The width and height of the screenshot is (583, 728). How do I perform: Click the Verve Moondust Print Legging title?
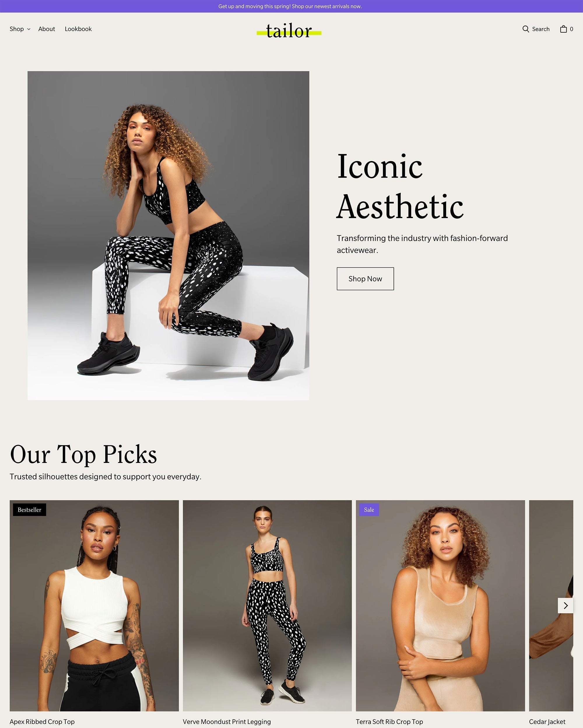227,722
